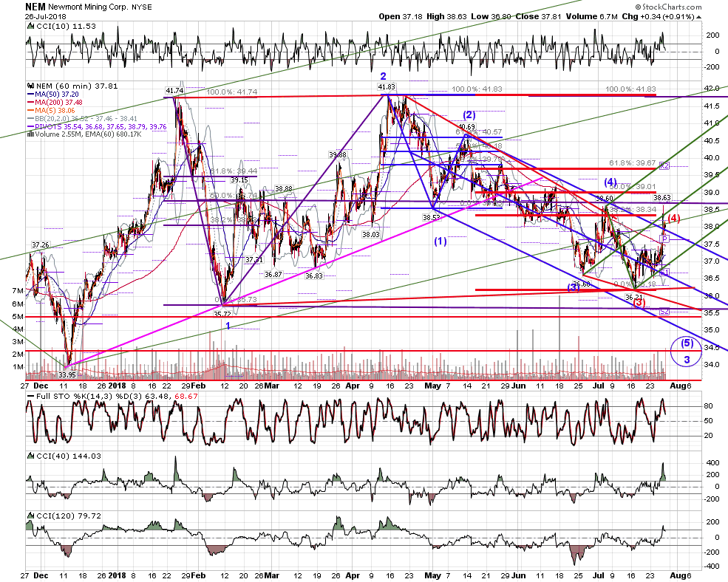Click the 36.21 July low label
The width and height of the screenshot is (728, 582).
click(x=633, y=297)
